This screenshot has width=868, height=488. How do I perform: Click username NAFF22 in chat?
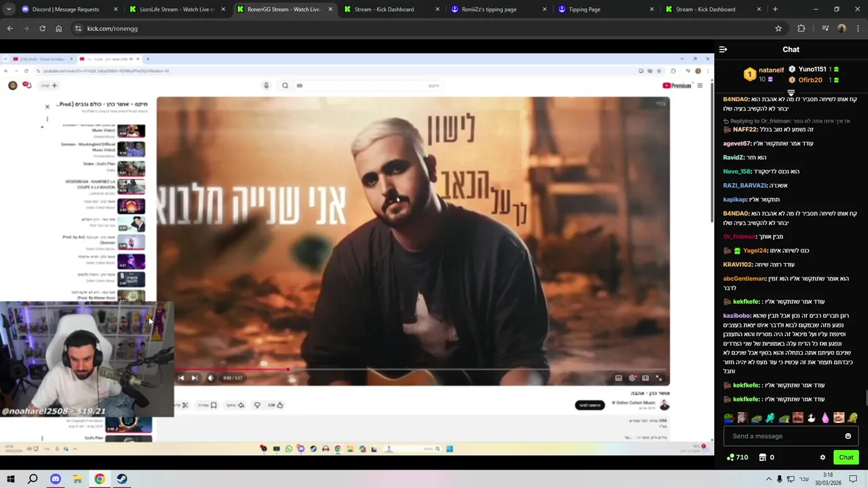click(744, 129)
